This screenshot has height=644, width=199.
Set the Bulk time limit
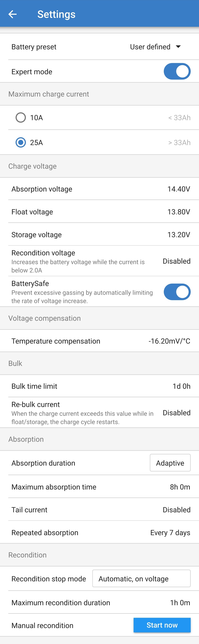point(99,386)
